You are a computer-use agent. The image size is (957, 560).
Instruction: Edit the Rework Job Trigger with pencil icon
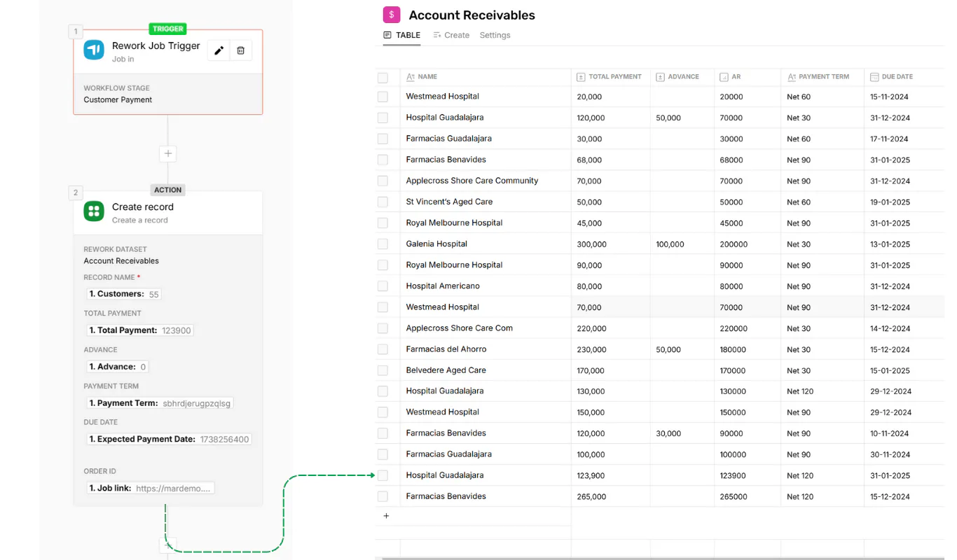tap(219, 50)
